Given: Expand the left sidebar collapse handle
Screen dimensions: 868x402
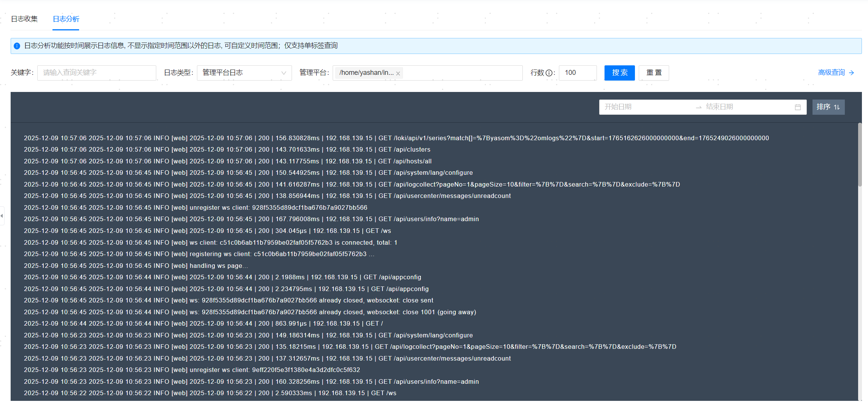Looking at the screenshot, I should click(2, 216).
